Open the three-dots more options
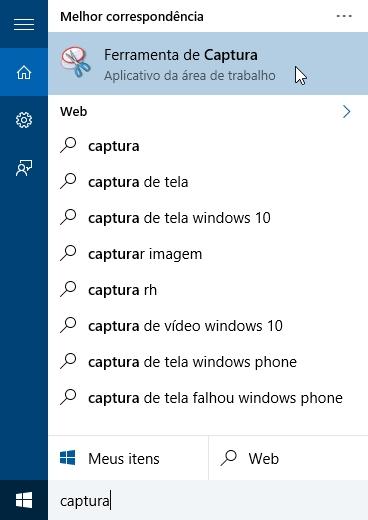 pos(344,16)
